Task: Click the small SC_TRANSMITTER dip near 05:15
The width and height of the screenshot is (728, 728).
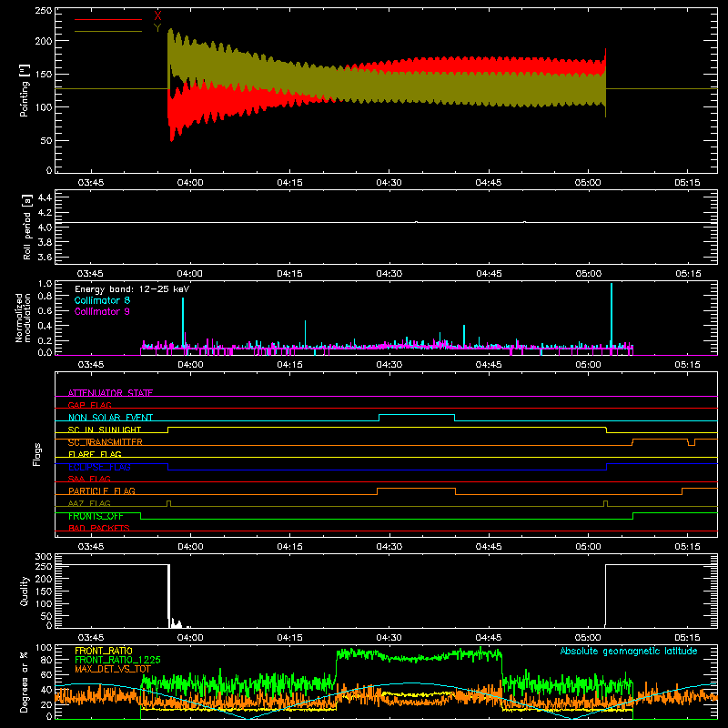Action: pyautogui.click(x=692, y=442)
